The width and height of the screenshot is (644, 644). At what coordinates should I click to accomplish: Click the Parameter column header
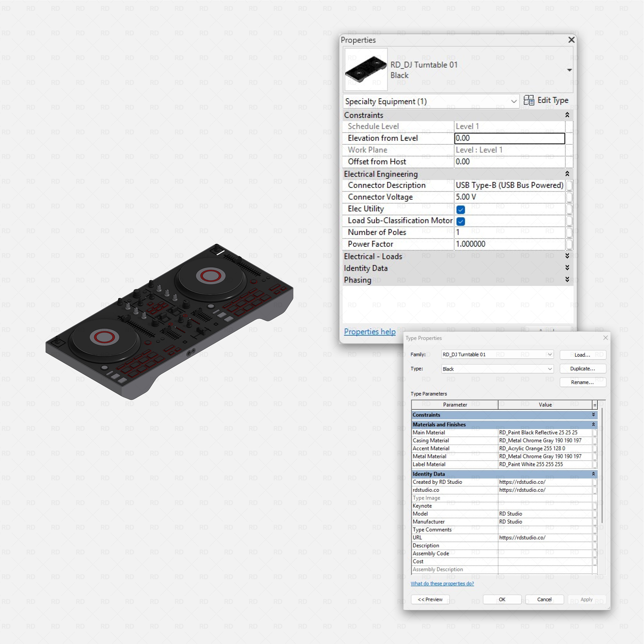point(455,405)
